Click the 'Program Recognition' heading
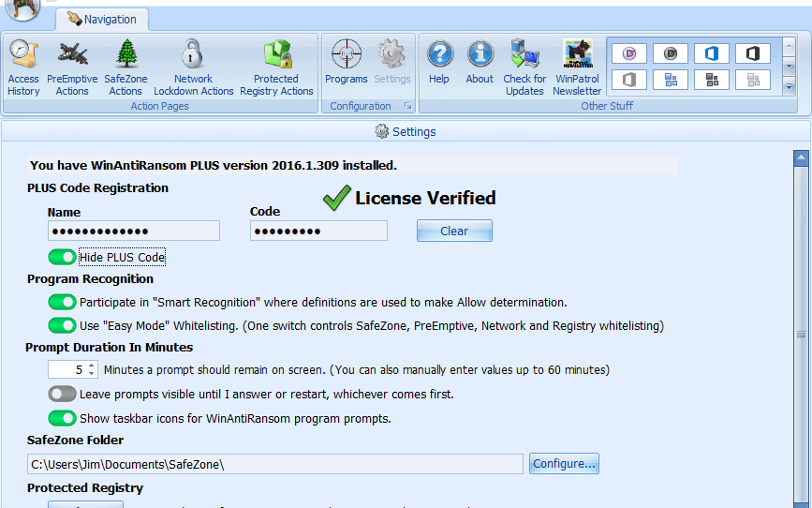812x508 pixels. 90,279
